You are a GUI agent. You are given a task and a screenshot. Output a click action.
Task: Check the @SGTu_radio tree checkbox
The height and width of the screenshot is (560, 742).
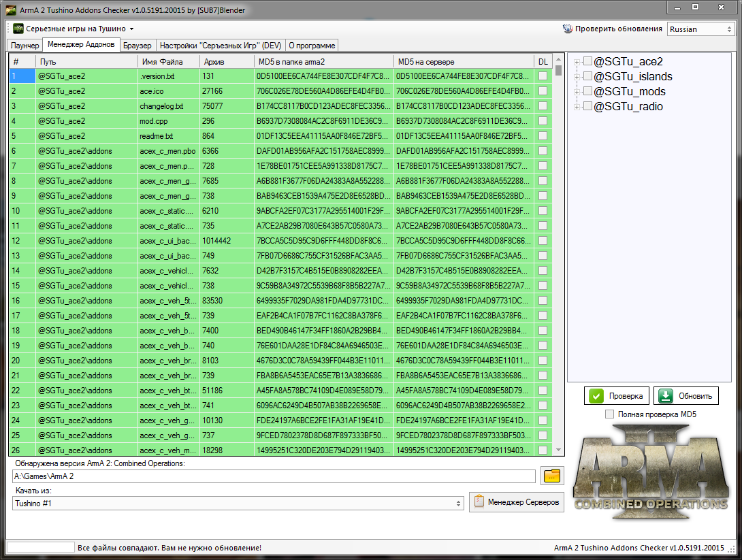[x=587, y=106]
